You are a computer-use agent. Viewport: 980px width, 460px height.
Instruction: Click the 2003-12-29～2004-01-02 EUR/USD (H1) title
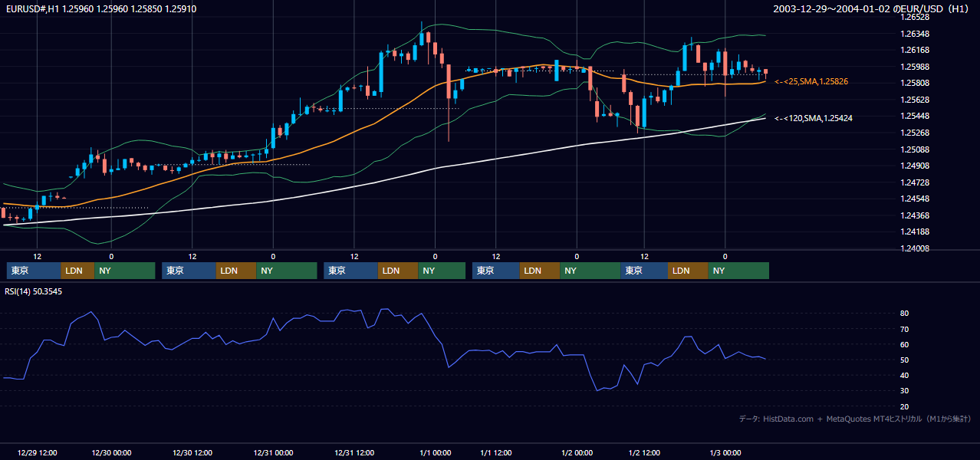(x=872, y=9)
